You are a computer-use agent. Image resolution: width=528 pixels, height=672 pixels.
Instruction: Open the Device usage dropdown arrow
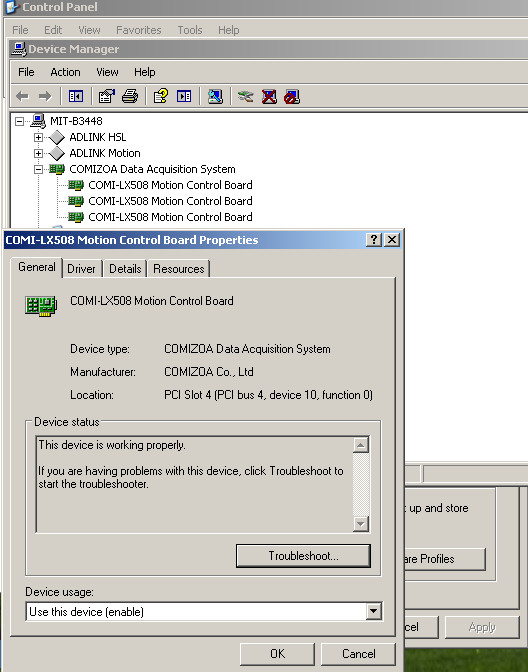(x=374, y=612)
